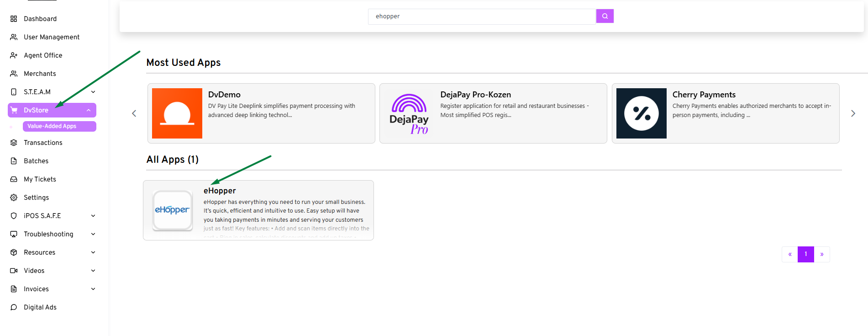Click the eHopper app logo
The width and height of the screenshot is (868, 336).
172,210
